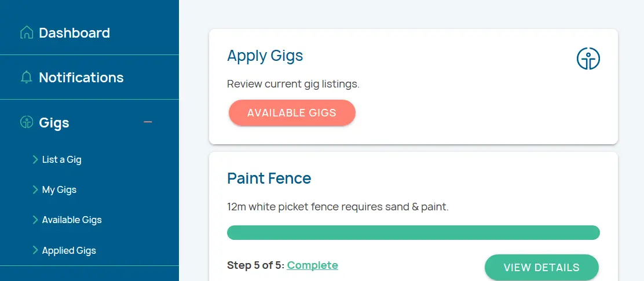Click the circular icon on Apply Gigs card

coord(588,59)
